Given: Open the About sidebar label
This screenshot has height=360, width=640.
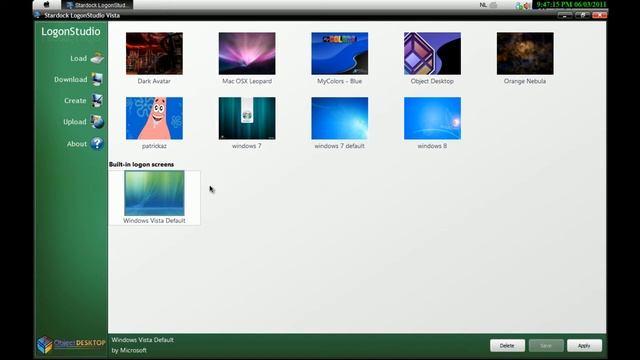Looking at the screenshot, I should pyautogui.click(x=77, y=144).
